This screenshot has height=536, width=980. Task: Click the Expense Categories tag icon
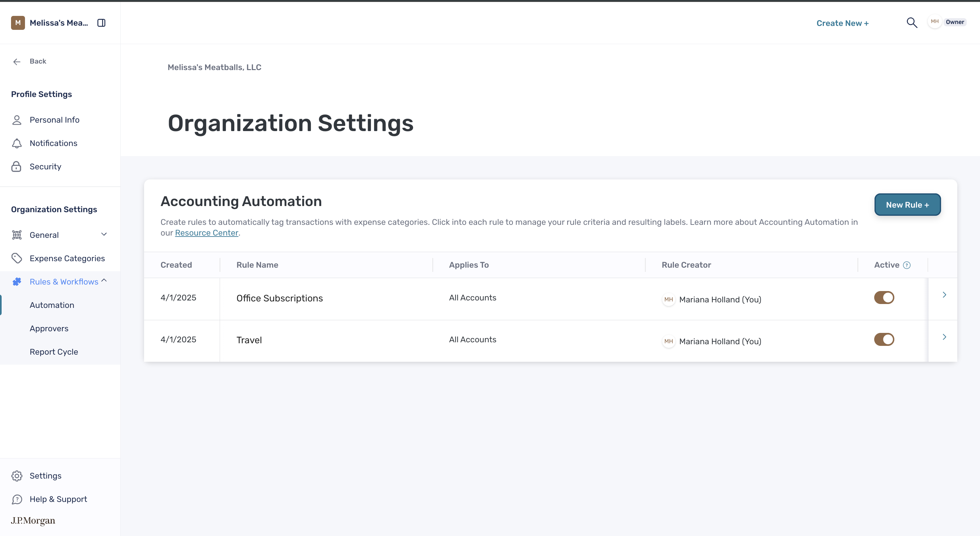(x=17, y=258)
